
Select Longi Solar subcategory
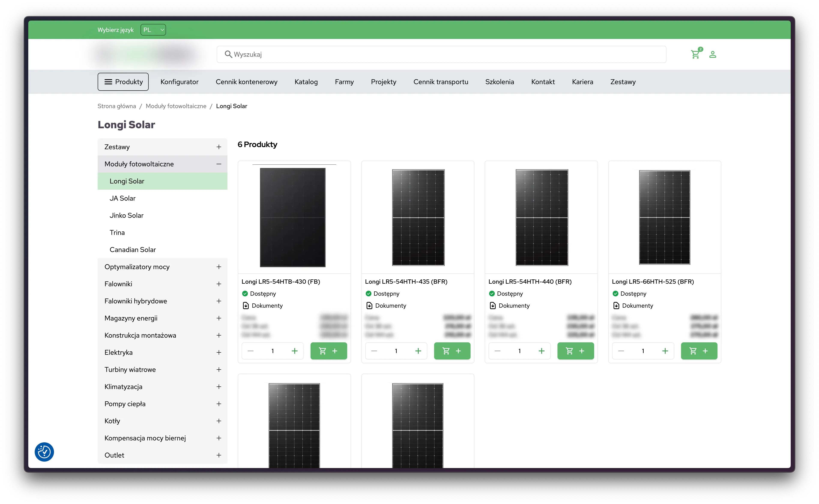162,181
